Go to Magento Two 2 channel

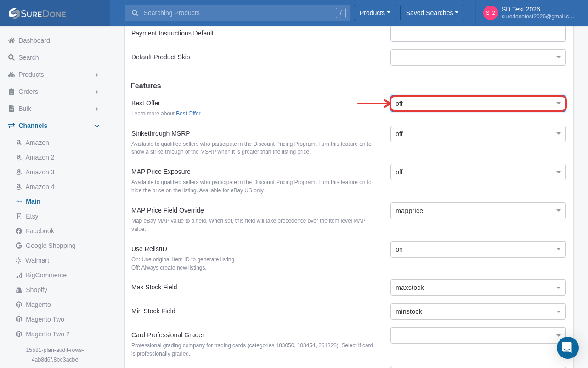48,334
